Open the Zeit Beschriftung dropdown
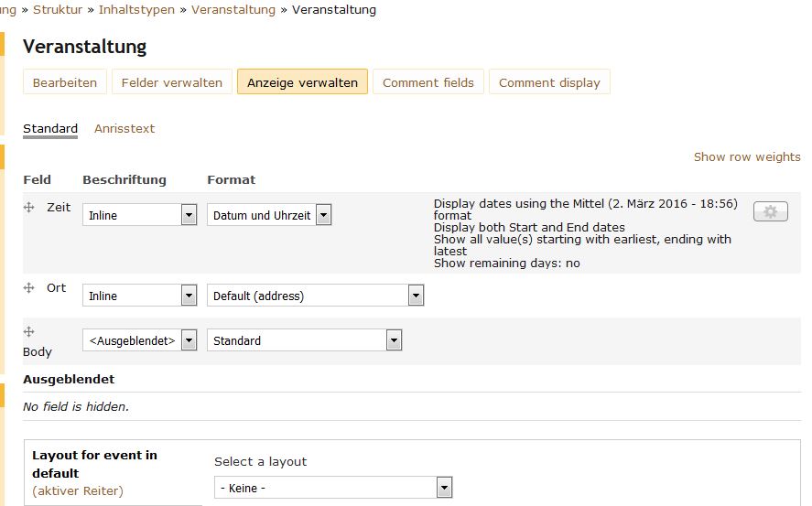The image size is (812, 506). coord(139,215)
